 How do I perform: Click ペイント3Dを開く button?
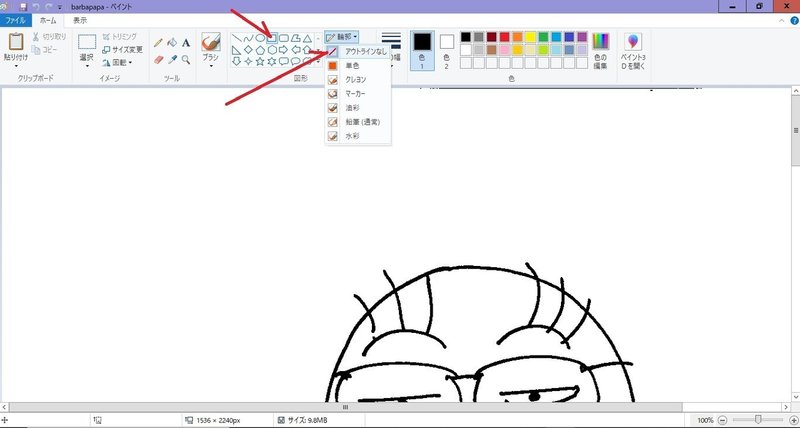pos(633,51)
